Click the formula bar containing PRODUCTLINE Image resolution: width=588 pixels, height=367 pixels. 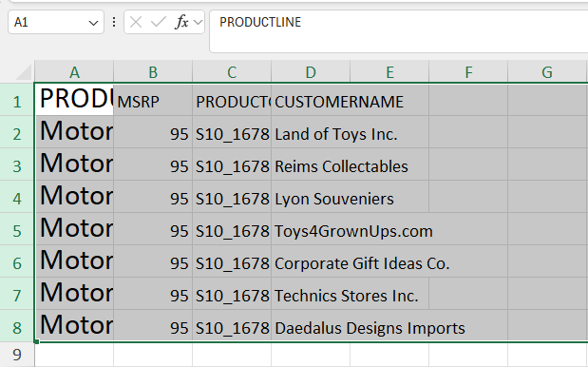click(x=399, y=31)
